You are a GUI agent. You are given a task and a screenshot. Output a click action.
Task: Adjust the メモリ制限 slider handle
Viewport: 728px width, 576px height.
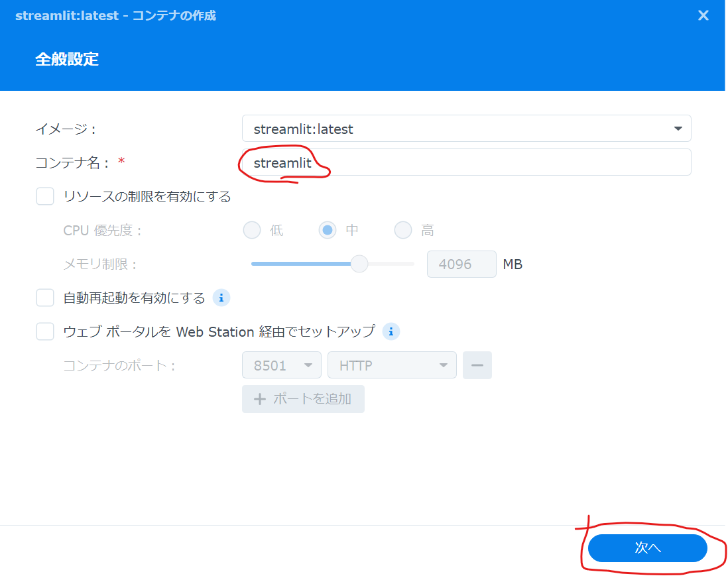[x=359, y=264]
